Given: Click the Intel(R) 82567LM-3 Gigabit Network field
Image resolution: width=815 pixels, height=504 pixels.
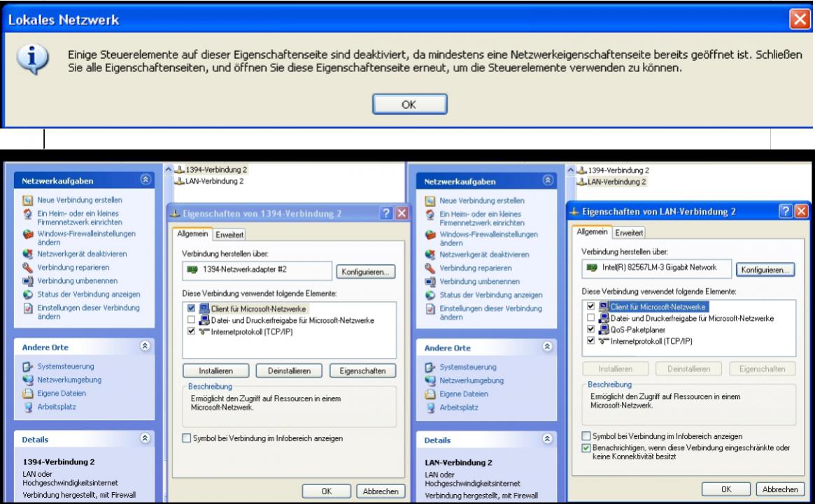Looking at the screenshot, I should tap(656, 268).
